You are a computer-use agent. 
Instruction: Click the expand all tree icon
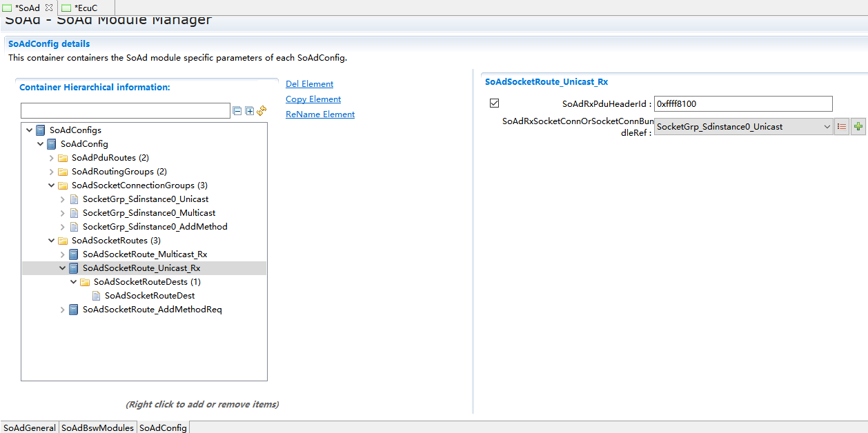(x=249, y=111)
